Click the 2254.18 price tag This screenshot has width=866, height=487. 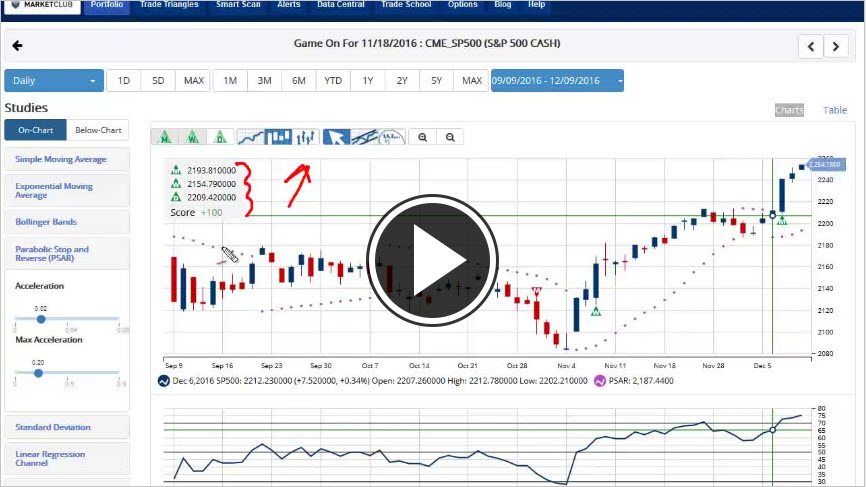click(x=825, y=165)
